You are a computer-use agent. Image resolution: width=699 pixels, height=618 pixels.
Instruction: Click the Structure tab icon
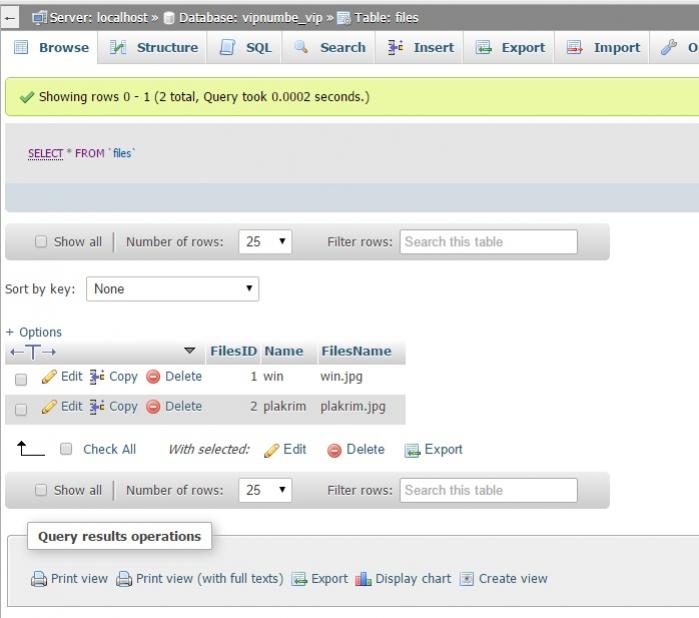(x=118, y=47)
